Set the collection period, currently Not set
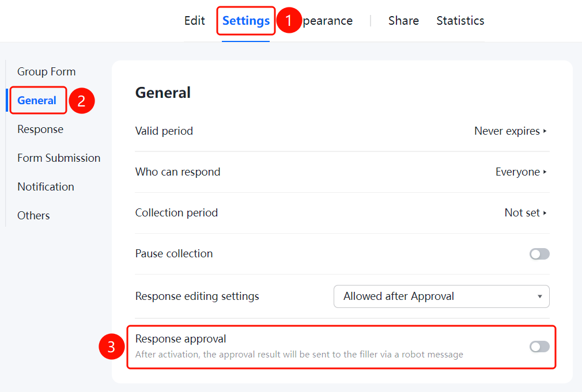Screen dimensions: 582x392 click(x=526, y=212)
